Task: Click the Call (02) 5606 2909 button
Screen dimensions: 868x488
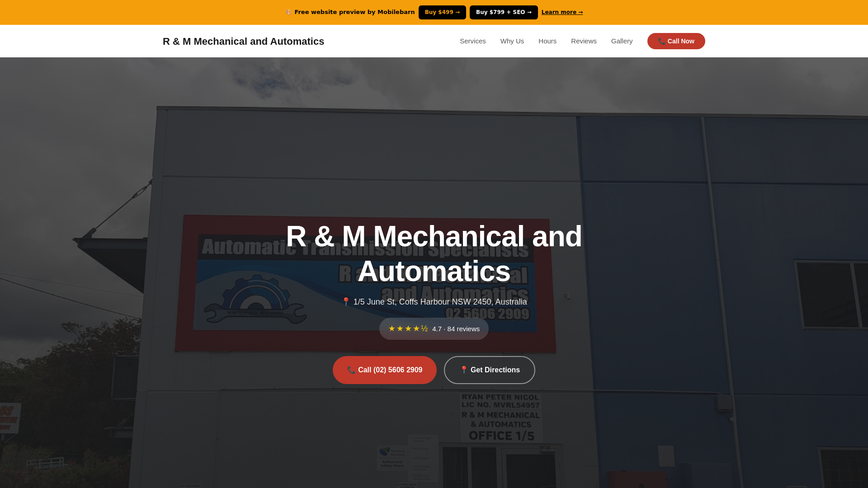Action: coord(384,370)
